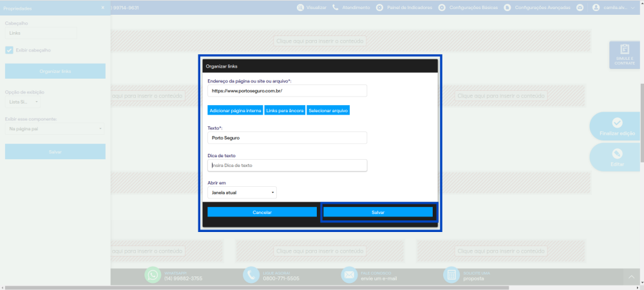The height and width of the screenshot is (290, 644).
Task: Click the 0800-771-5505 phone number
Action: click(x=281, y=278)
